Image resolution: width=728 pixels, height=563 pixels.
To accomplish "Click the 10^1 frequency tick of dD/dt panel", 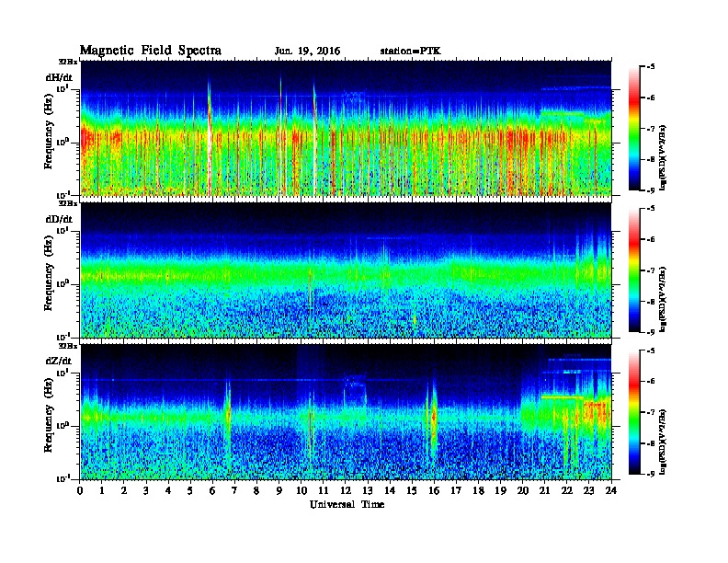I will 63,230.
